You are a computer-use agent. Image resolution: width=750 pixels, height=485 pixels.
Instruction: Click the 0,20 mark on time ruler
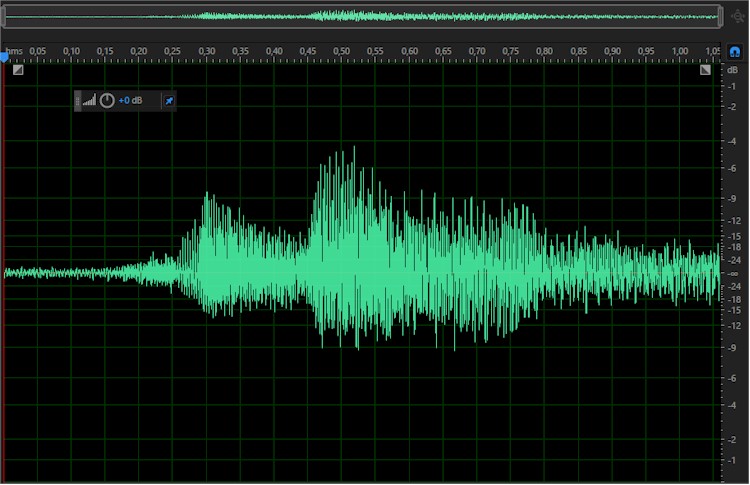(x=139, y=51)
